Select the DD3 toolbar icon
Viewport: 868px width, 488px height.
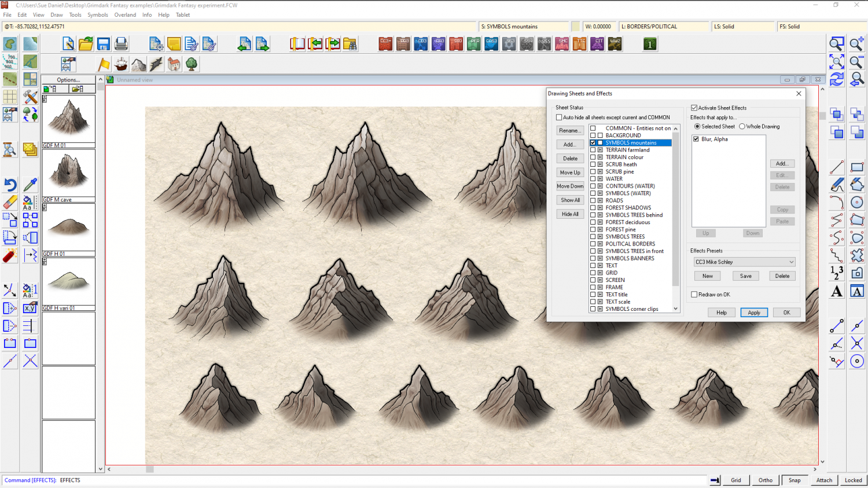(403, 44)
